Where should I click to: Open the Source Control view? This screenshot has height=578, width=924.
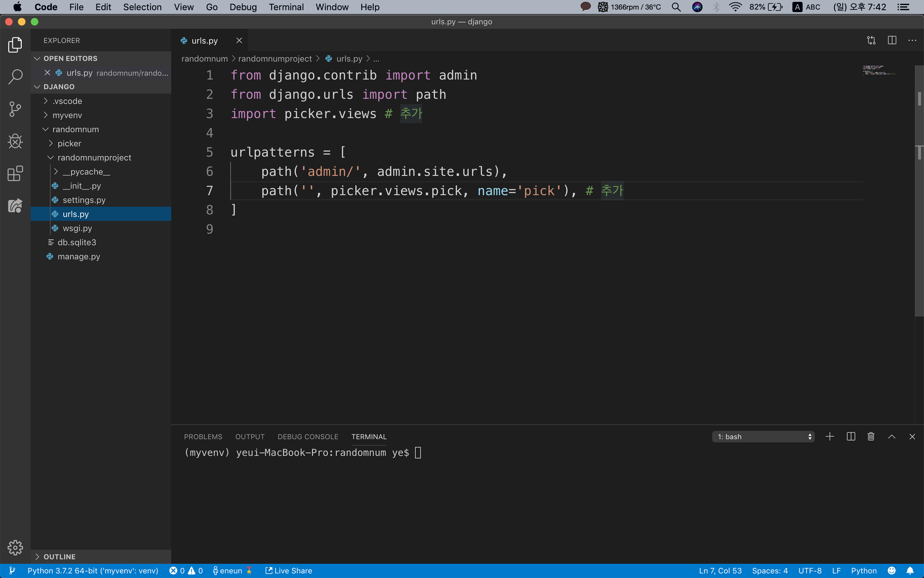15,109
